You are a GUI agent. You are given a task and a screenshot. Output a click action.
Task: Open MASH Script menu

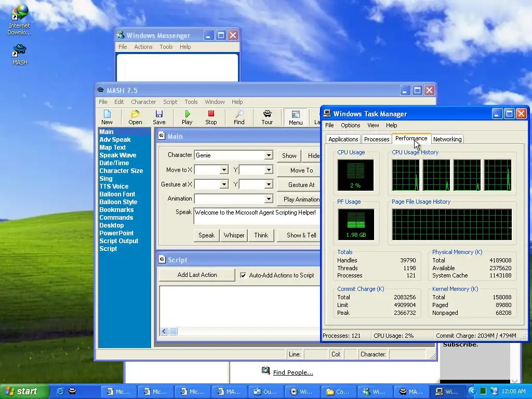(170, 102)
